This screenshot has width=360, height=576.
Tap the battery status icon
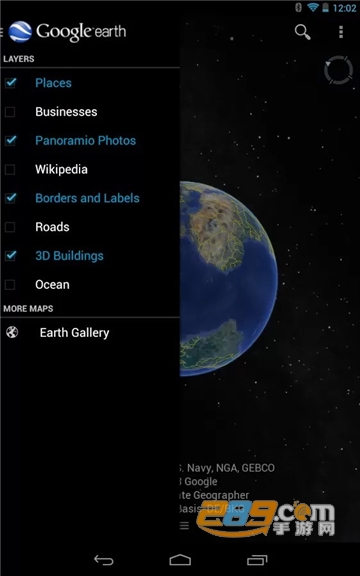[x=325, y=8]
